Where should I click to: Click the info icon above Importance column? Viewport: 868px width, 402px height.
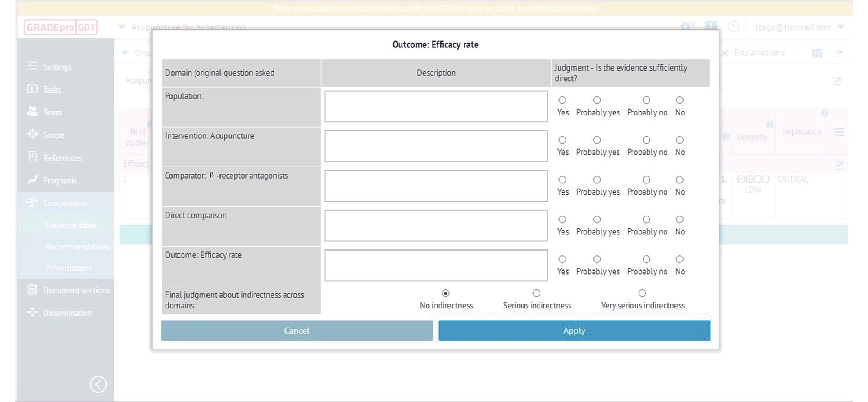pyautogui.click(x=824, y=114)
